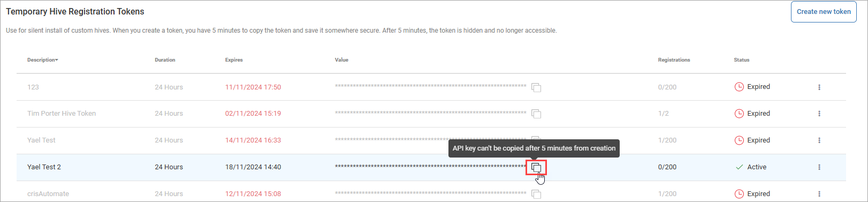
Task: Copy the token value for 123
Action: pyautogui.click(x=536, y=87)
